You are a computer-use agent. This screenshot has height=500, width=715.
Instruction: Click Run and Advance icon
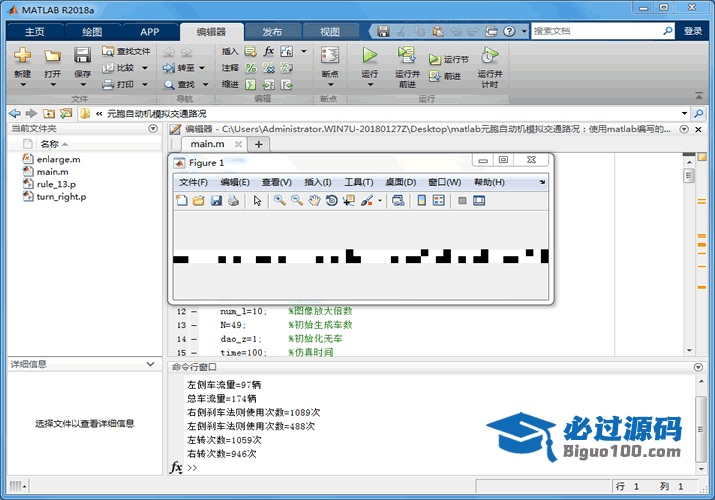[x=406, y=55]
